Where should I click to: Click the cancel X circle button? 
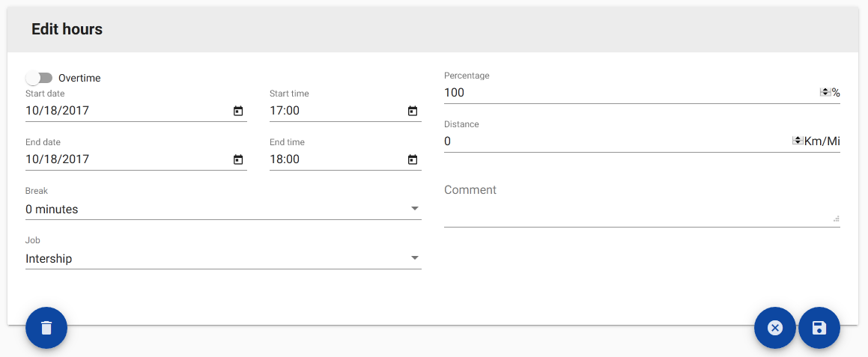click(775, 328)
